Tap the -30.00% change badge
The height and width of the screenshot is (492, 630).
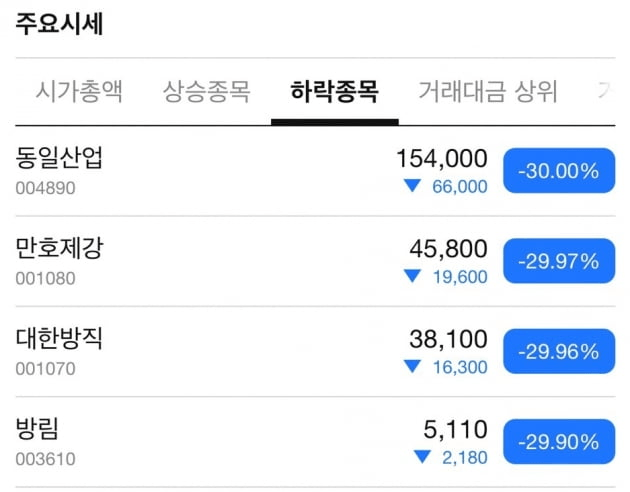click(x=558, y=171)
